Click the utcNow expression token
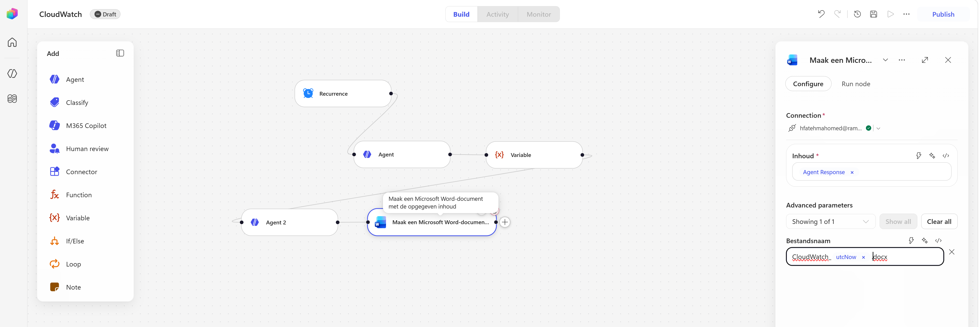Viewport: 980px width, 327px height. pos(846,257)
